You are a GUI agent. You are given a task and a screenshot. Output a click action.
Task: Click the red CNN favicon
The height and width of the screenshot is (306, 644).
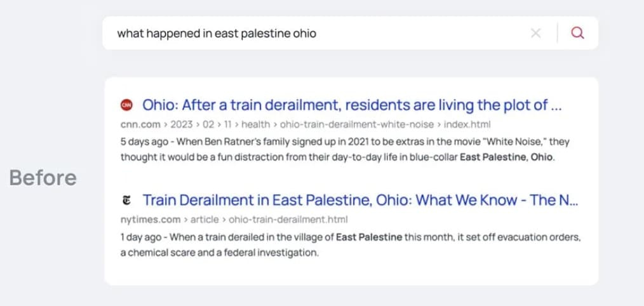126,105
